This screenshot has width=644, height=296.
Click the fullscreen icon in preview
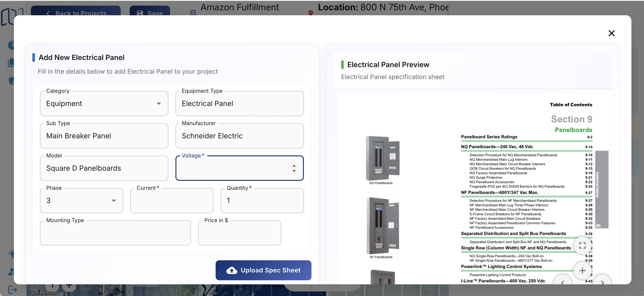pos(582,245)
